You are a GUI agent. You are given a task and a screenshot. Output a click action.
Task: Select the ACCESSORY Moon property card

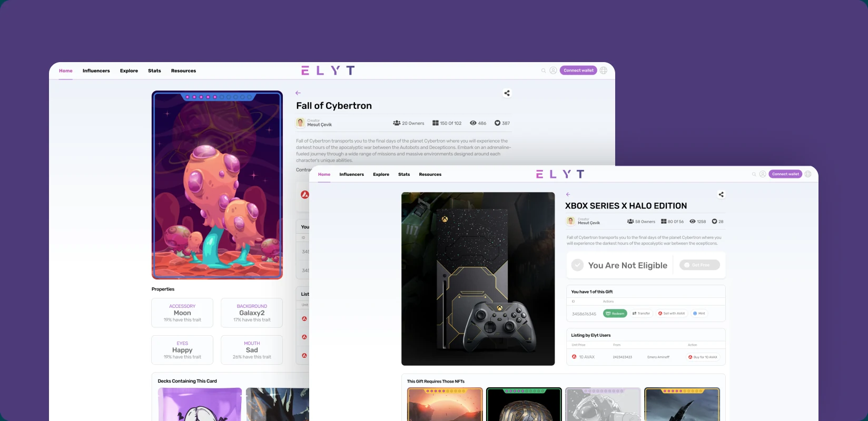click(182, 313)
